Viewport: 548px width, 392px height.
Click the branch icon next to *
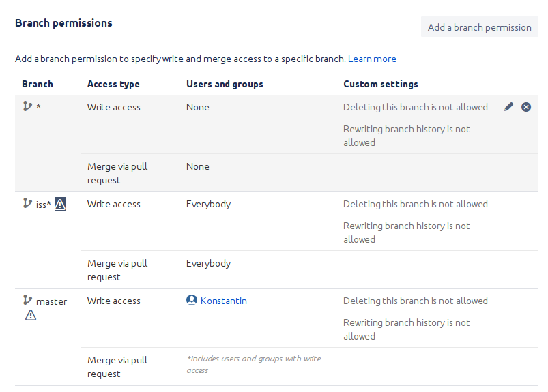(27, 106)
